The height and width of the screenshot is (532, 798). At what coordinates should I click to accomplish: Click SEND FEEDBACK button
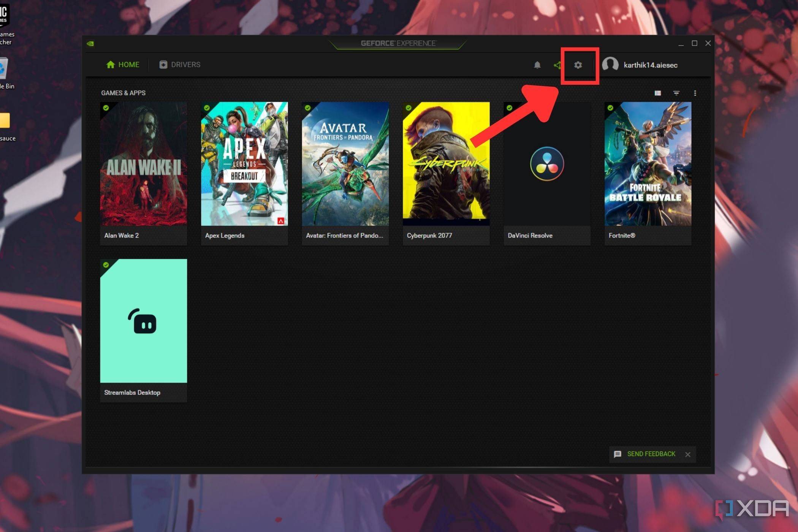pyautogui.click(x=651, y=454)
